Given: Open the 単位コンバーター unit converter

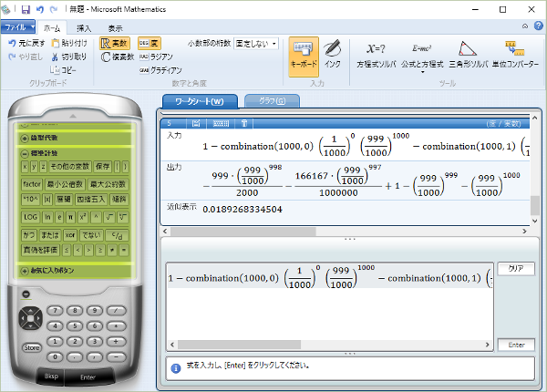Looking at the screenshot, I should 515,56.
